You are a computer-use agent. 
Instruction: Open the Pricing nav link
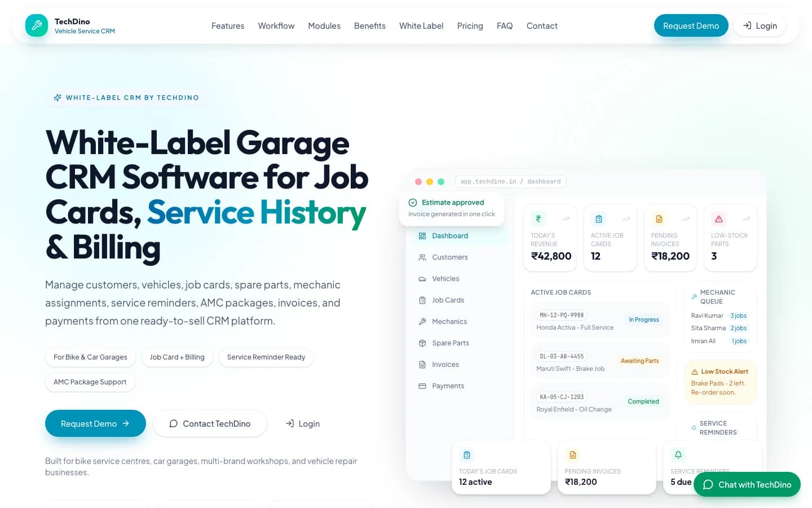click(470, 26)
